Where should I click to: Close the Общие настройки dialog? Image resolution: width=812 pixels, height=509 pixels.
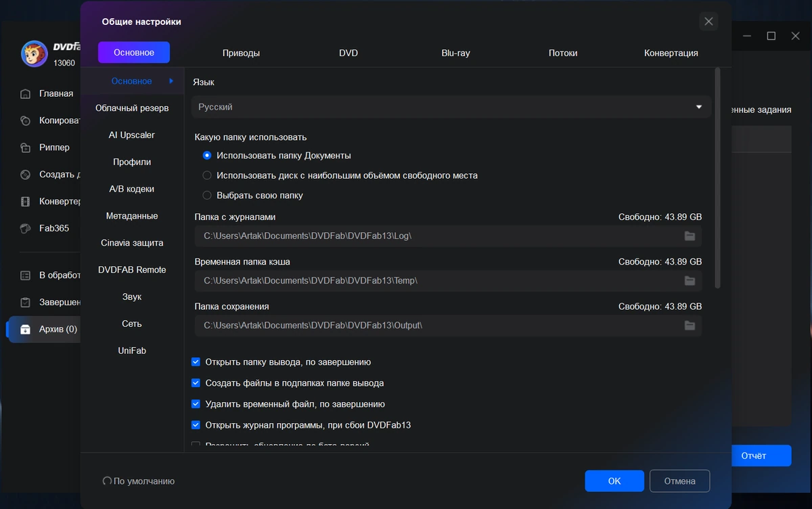click(x=708, y=22)
